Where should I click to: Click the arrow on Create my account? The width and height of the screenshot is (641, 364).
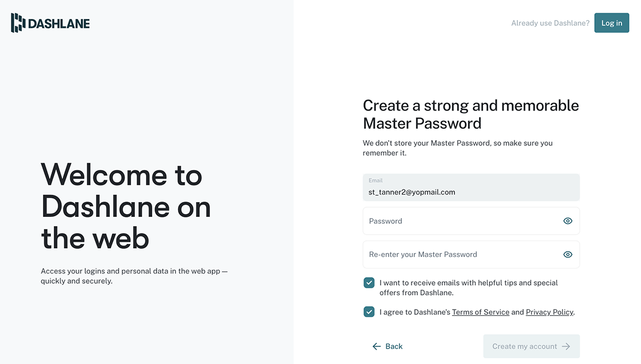tap(566, 346)
